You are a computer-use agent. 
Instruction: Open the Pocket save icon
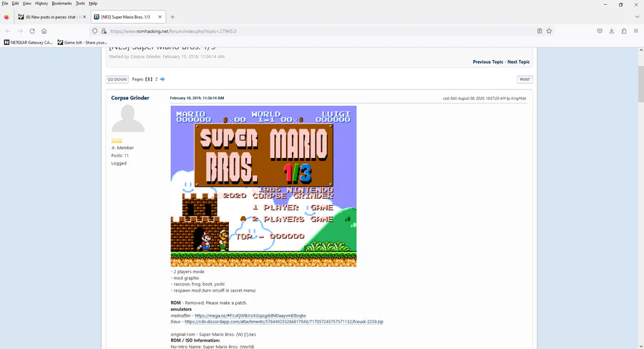pyautogui.click(x=600, y=31)
